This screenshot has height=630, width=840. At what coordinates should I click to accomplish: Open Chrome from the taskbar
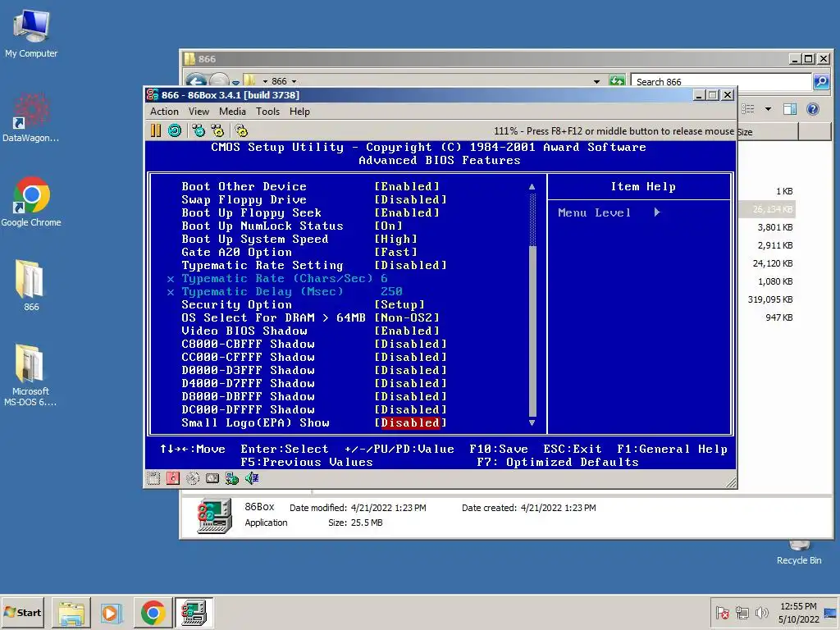point(153,612)
